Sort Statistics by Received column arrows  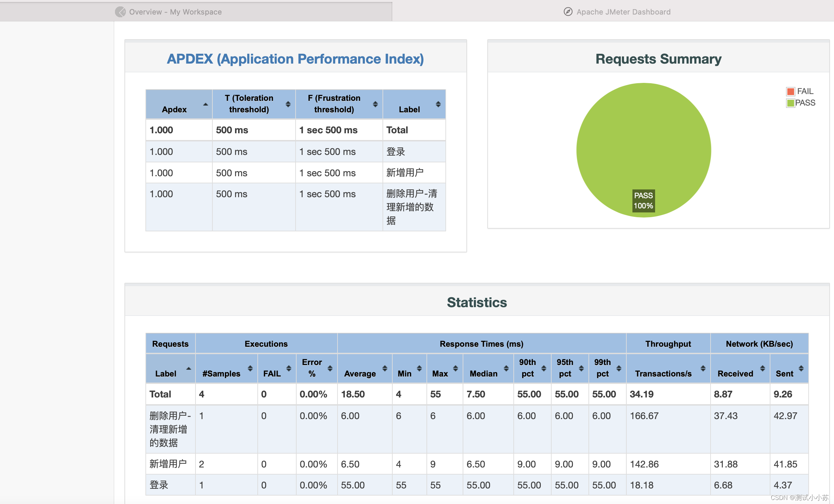tap(762, 368)
